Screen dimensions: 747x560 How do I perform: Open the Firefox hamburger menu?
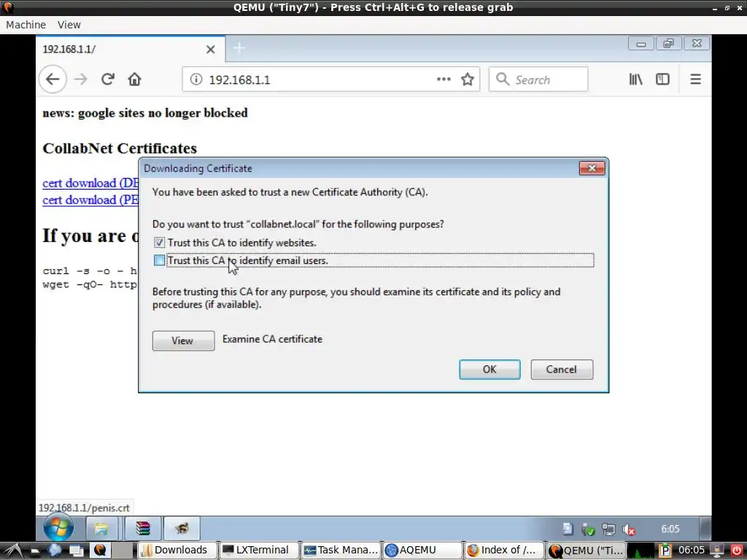695,79
